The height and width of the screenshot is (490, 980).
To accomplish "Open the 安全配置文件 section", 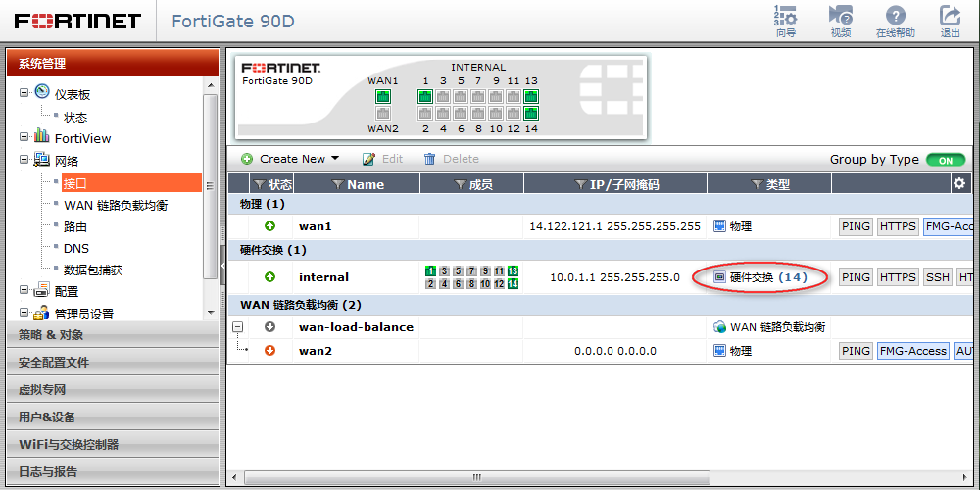I will click(x=113, y=362).
